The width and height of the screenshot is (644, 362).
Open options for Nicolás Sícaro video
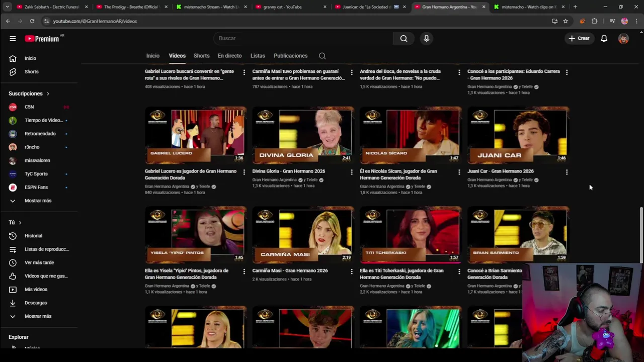(x=459, y=172)
